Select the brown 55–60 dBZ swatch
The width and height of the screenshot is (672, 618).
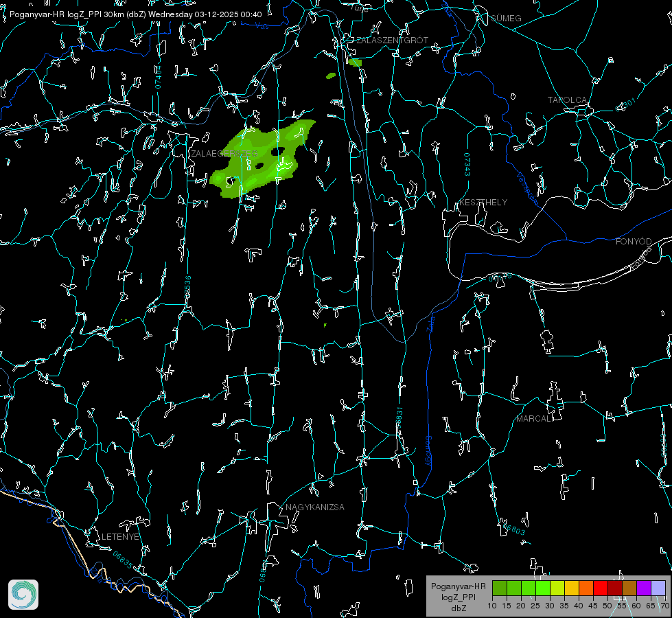(629, 588)
